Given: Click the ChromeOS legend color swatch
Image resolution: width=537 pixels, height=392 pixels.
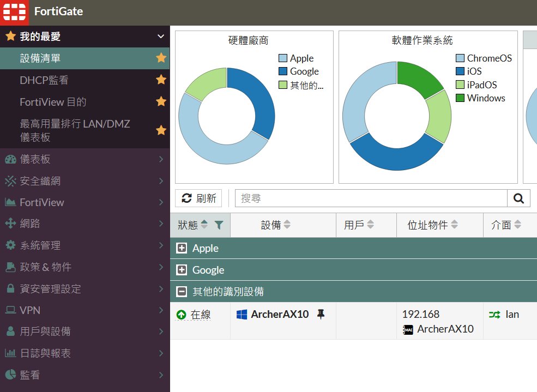Looking at the screenshot, I should coord(460,58).
